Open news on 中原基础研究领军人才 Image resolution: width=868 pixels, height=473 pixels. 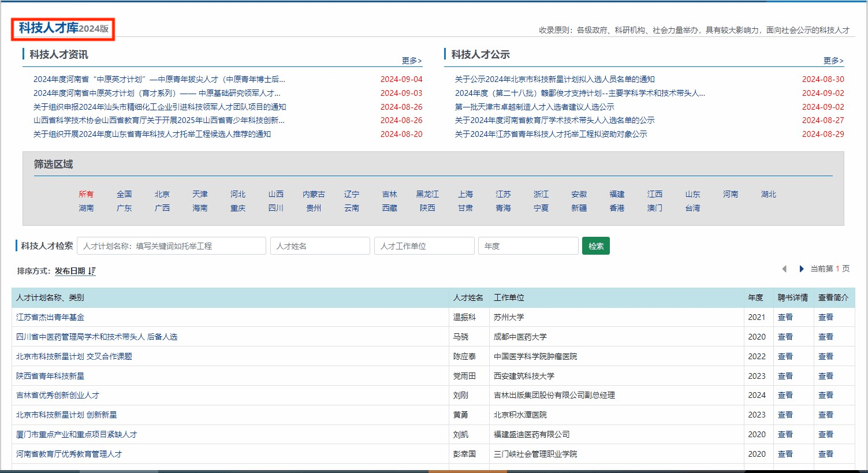click(x=157, y=93)
